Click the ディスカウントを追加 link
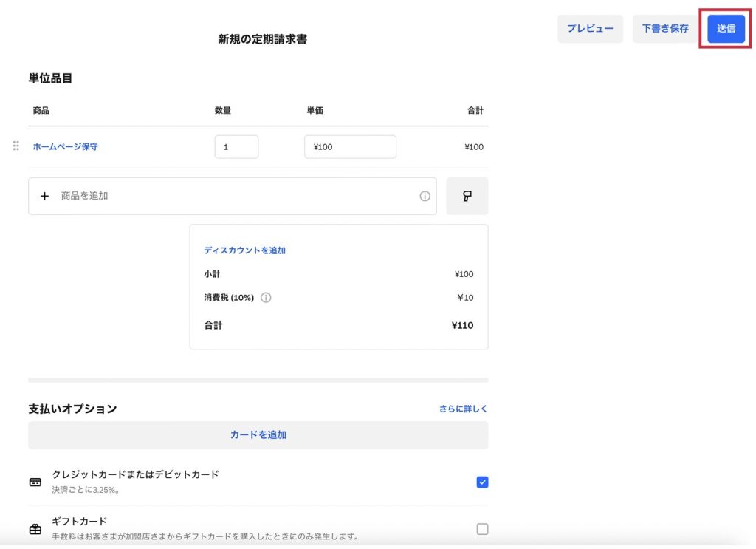 244,250
